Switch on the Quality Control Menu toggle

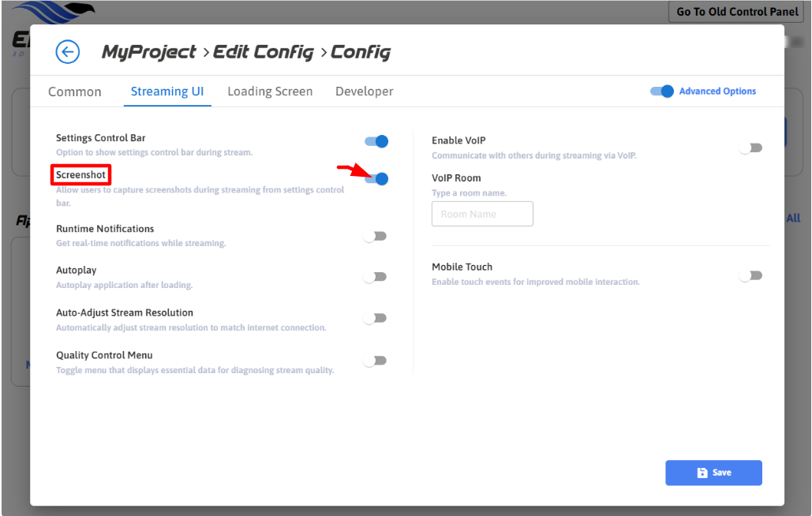click(375, 361)
